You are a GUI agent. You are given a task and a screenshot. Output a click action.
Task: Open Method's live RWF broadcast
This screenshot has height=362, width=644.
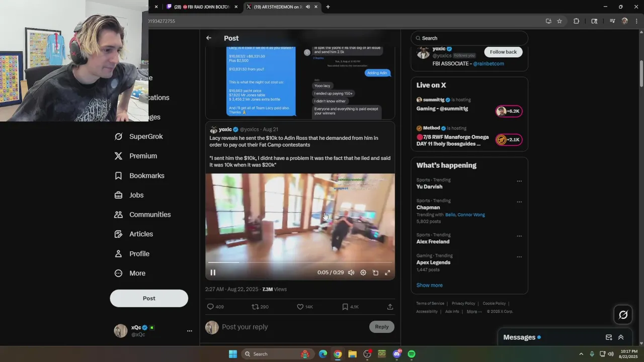click(469, 136)
